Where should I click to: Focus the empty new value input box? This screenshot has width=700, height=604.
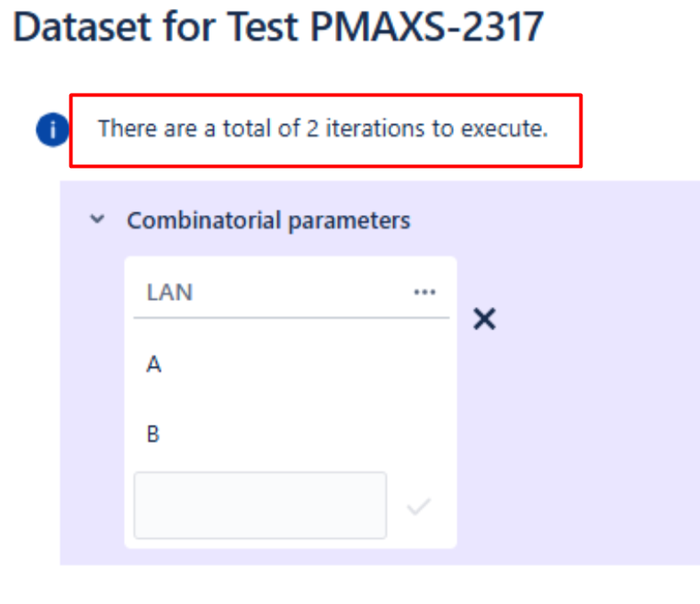coord(259,506)
